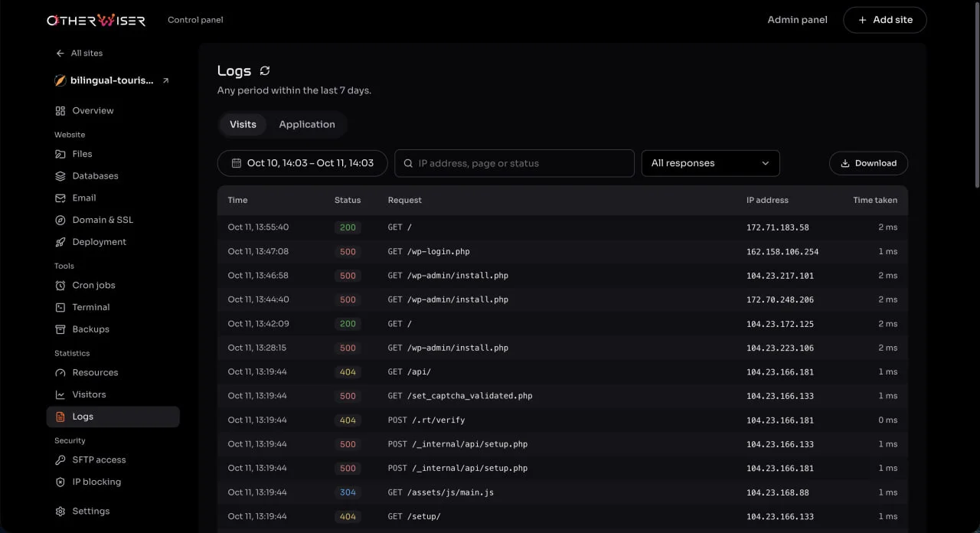980x533 pixels.
Task: Click the Control panel label
Action: [195, 20]
